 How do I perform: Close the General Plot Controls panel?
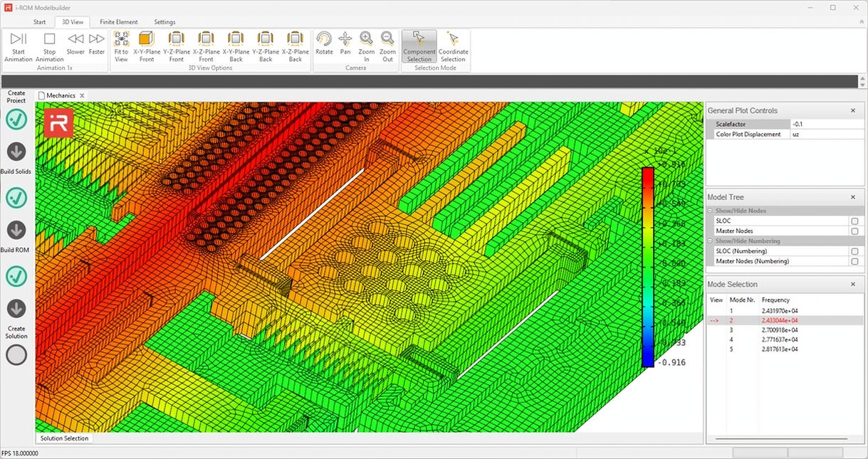(x=853, y=110)
